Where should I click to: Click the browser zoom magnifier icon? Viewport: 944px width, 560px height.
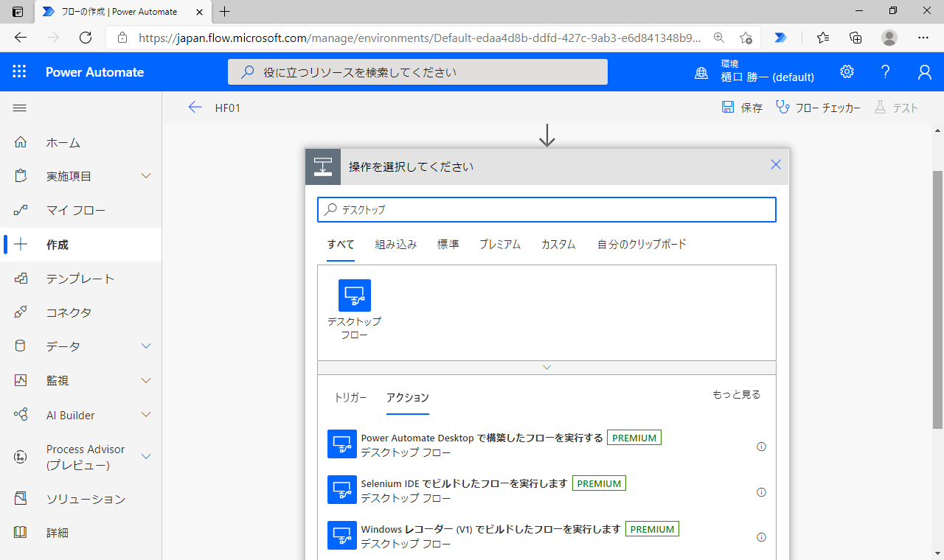click(x=719, y=38)
